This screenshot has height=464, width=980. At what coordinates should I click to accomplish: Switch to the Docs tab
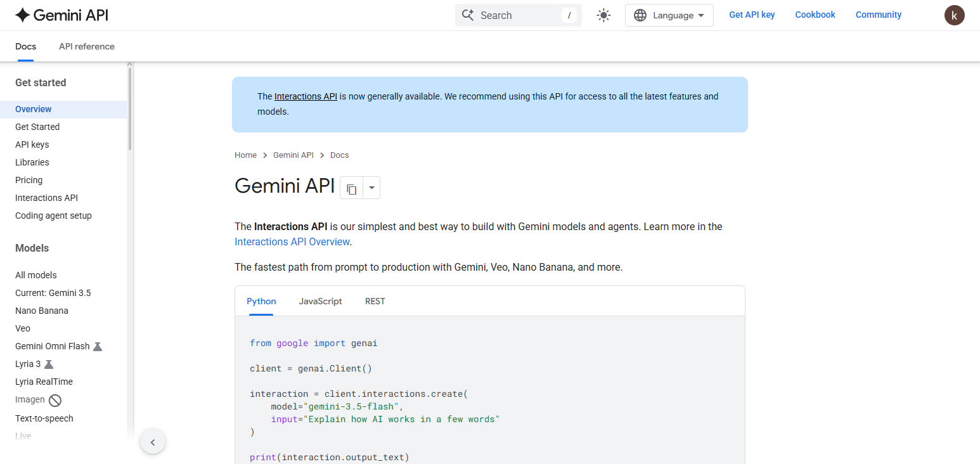coord(25,46)
